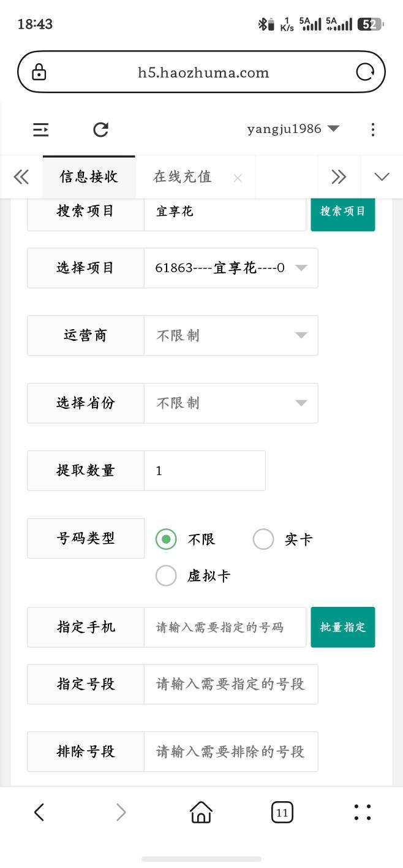This screenshot has height=868, width=403.
Task: Expand the 选择项目 dropdown
Action: pos(231,268)
